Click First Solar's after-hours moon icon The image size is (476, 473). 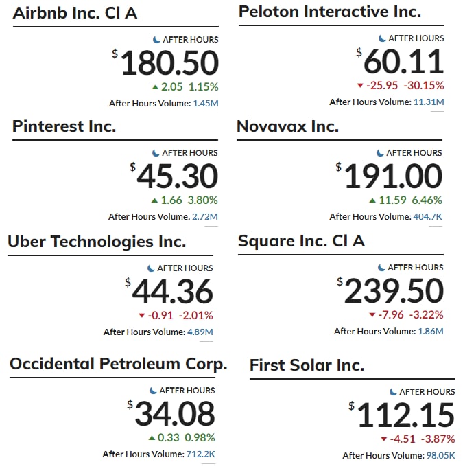click(393, 392)
